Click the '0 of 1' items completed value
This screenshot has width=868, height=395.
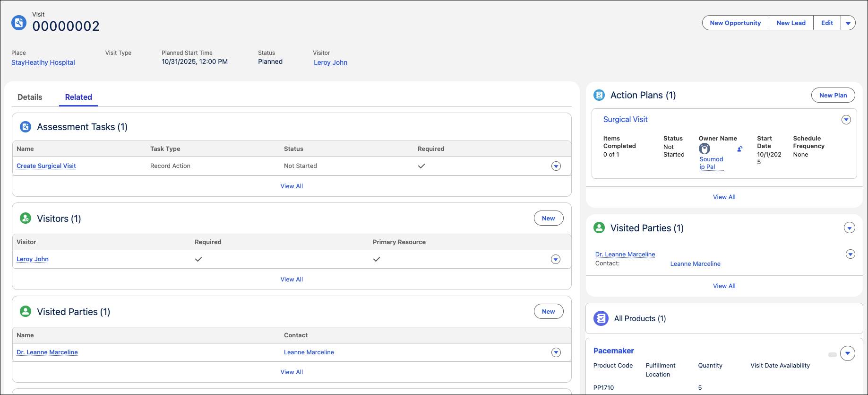611,154
